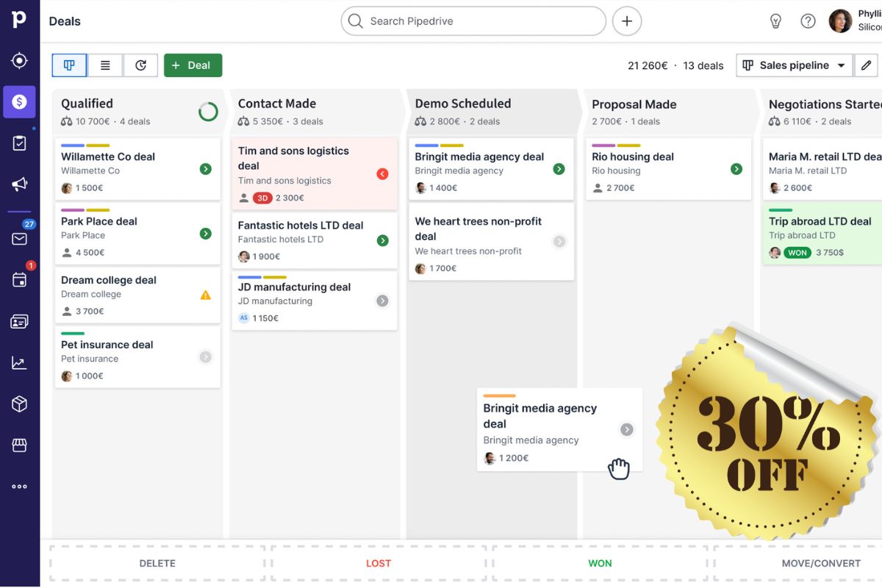
Task: Open the Activities calendar icon with notification badge
Action: click(x=19, y=279)
